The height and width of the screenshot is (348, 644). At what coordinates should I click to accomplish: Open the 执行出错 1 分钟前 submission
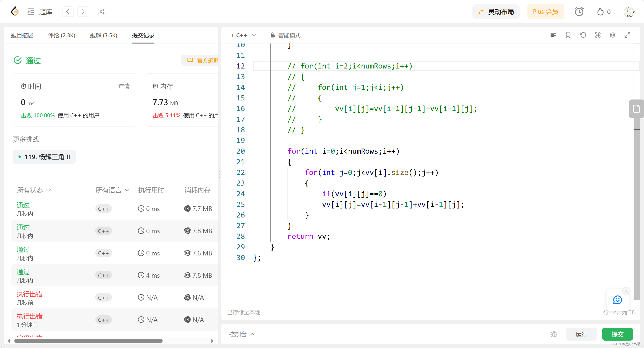[114, 320]
